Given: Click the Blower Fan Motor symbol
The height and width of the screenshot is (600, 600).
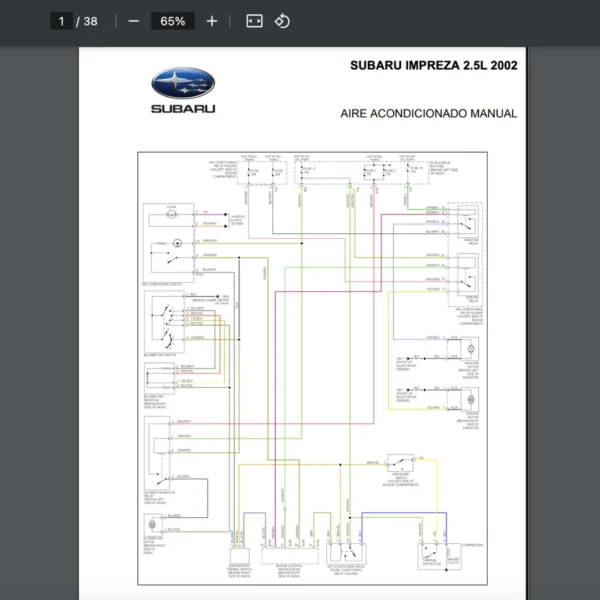Looking at the screenshot, I should (x=153, y=523).
